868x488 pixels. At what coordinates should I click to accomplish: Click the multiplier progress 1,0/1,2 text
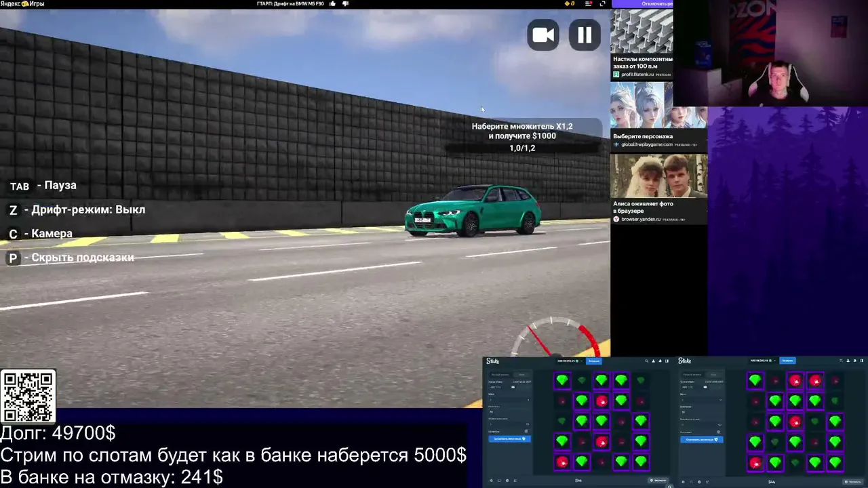coord(522,148)
